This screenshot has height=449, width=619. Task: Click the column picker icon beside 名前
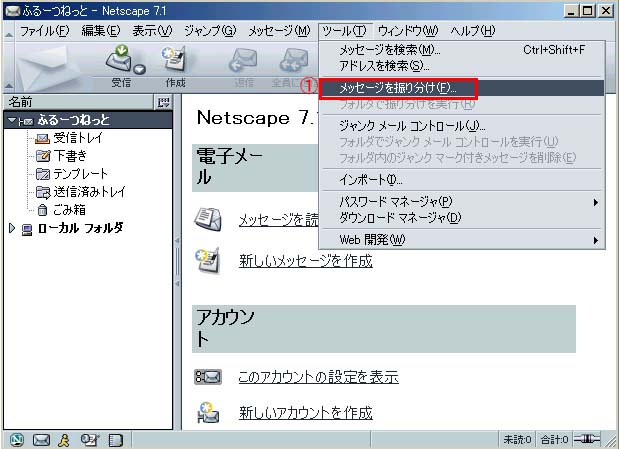164,102
